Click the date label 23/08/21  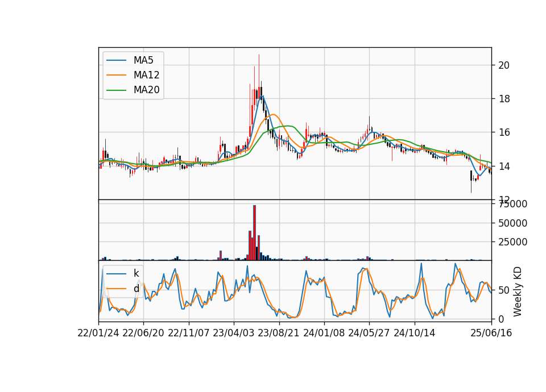pos(279,333)
